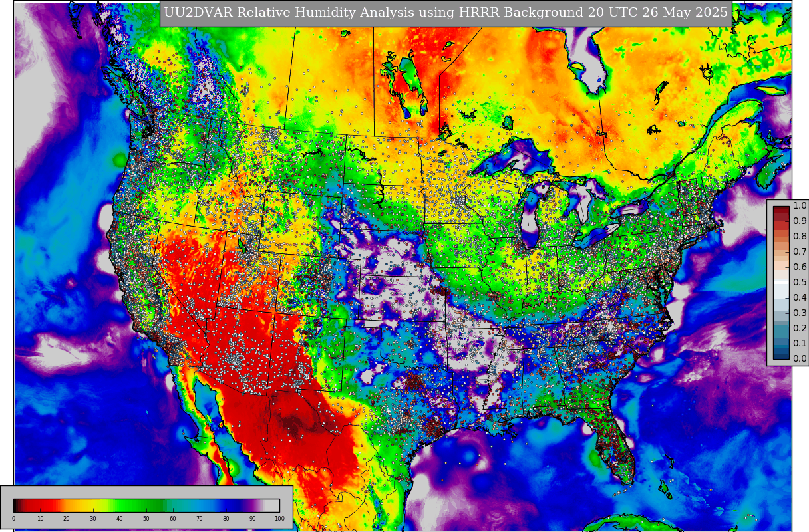Pick the dark blue bottom segment of right colorbar

pyautogui.click(x=781, y=355)
